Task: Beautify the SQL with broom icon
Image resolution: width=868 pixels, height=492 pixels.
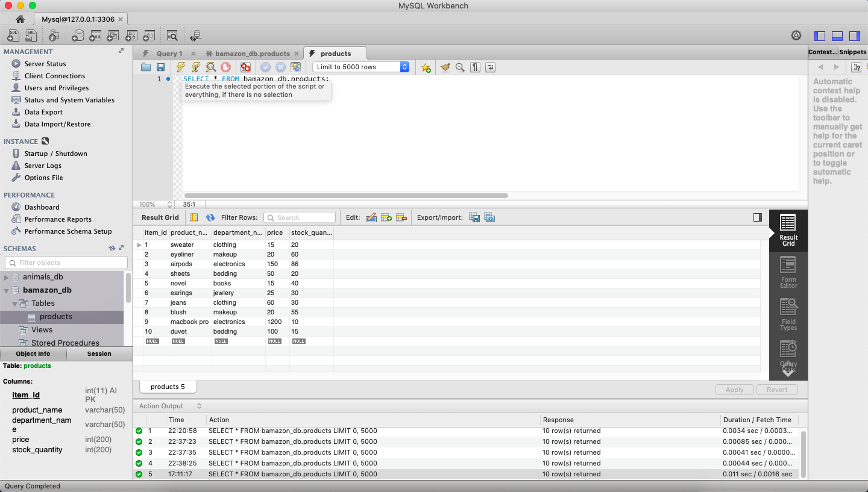Action: point(445,67)
